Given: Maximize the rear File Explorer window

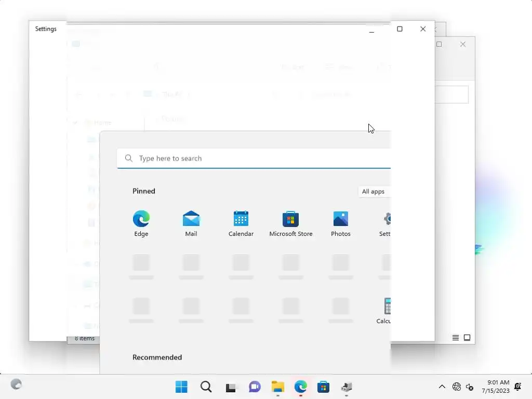Looking at the screenshot, I should pyautogui.click(x=439, y=45).
